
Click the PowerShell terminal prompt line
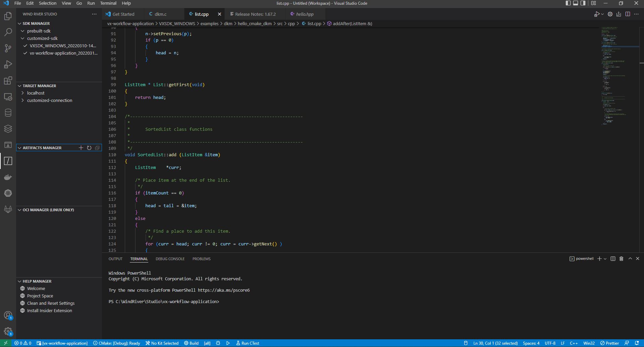tap(164, 302)
